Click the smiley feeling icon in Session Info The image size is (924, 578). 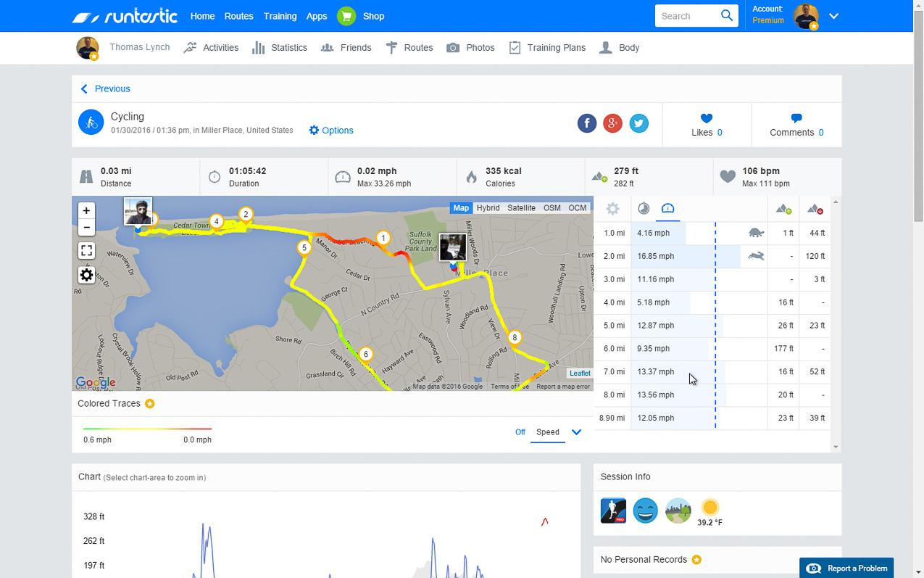[x=645, y=511]
